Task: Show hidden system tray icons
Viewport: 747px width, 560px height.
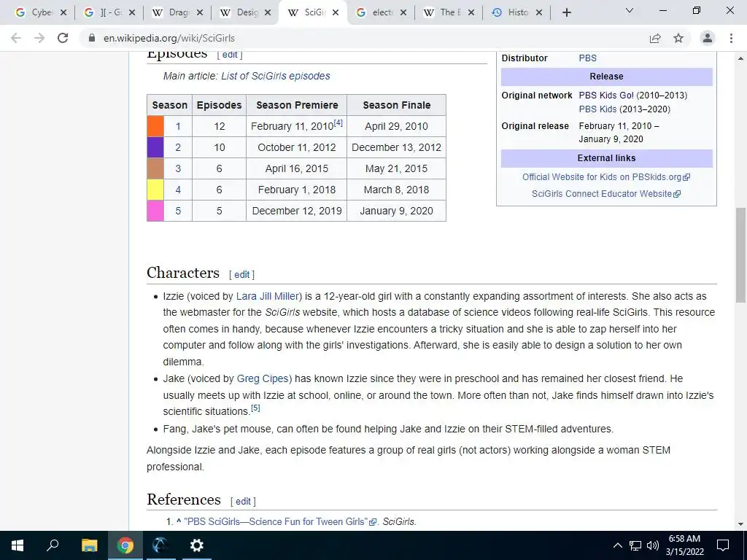Action: 617,545
